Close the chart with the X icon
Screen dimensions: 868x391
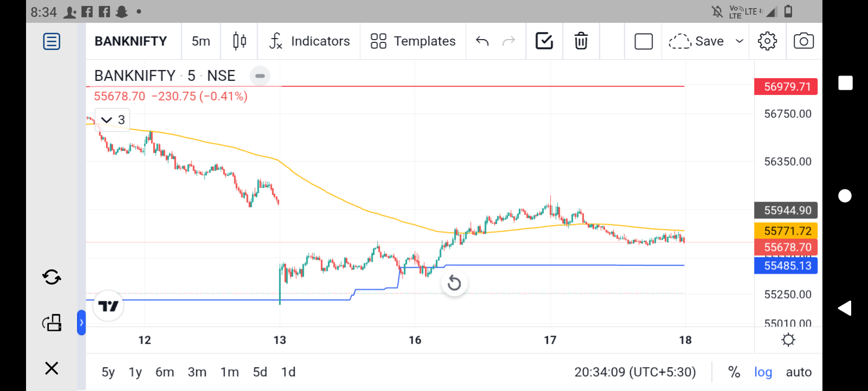point(52,368)
